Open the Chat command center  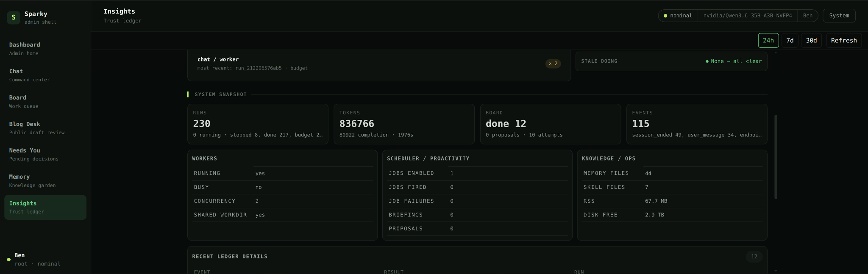click(45, 75)
